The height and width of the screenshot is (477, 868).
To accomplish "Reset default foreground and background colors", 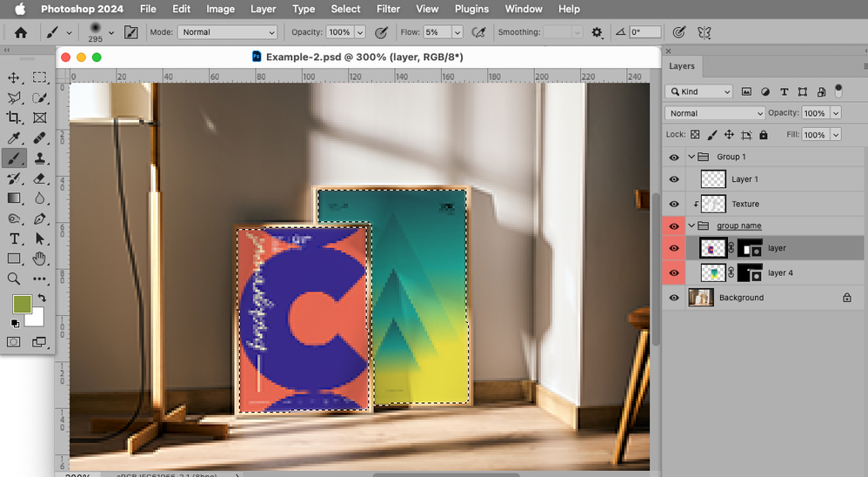I will pos(15,323).
